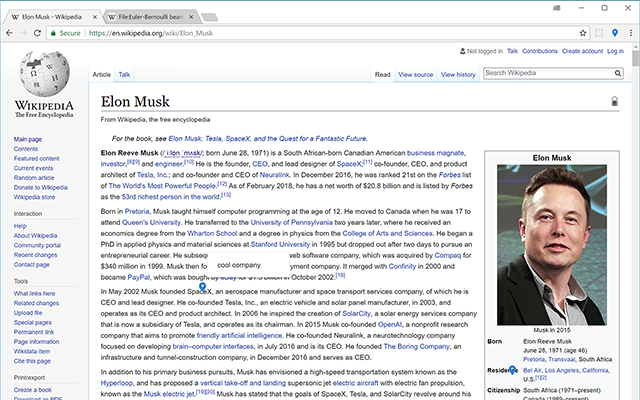The image size is (640, 400).
Task: Click the Wikipedia globe logo
Action: coord(44,74)
